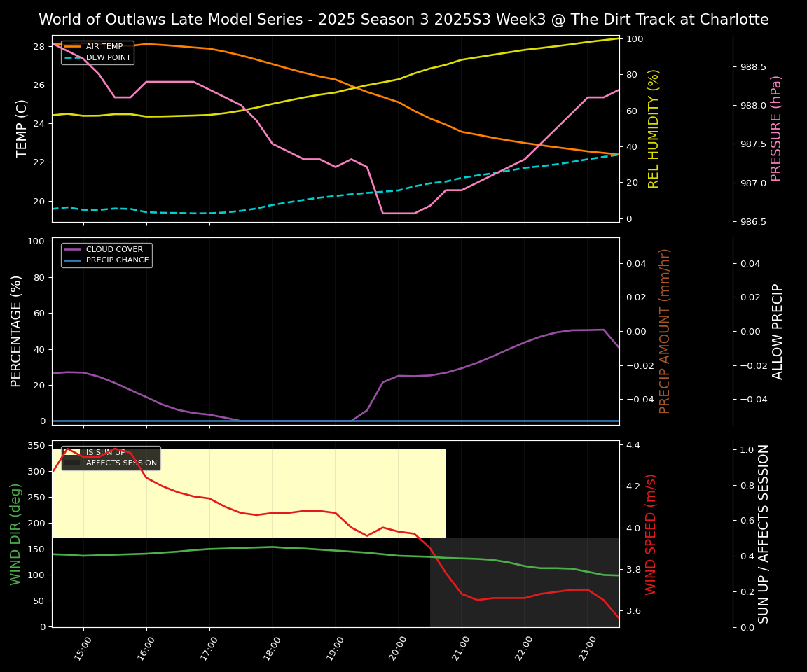Click the 21:00 time tick label
Viewport: 807px width, 672px height.
(x=462, y=649)
